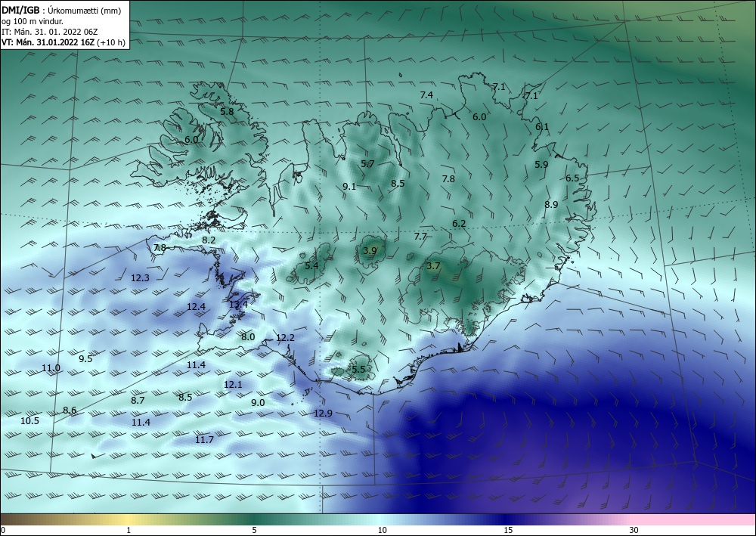Click the '15' label on the colour scale

[508, 530]
